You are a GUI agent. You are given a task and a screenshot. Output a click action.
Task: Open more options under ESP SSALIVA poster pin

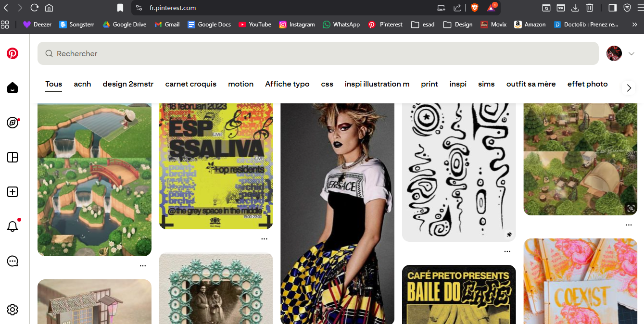[264, 238]
